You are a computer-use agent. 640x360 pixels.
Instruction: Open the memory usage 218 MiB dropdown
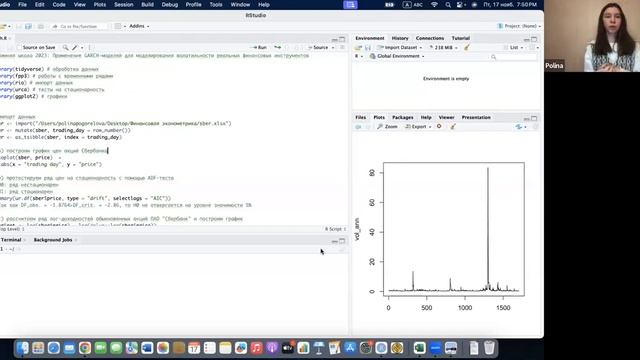443,48
